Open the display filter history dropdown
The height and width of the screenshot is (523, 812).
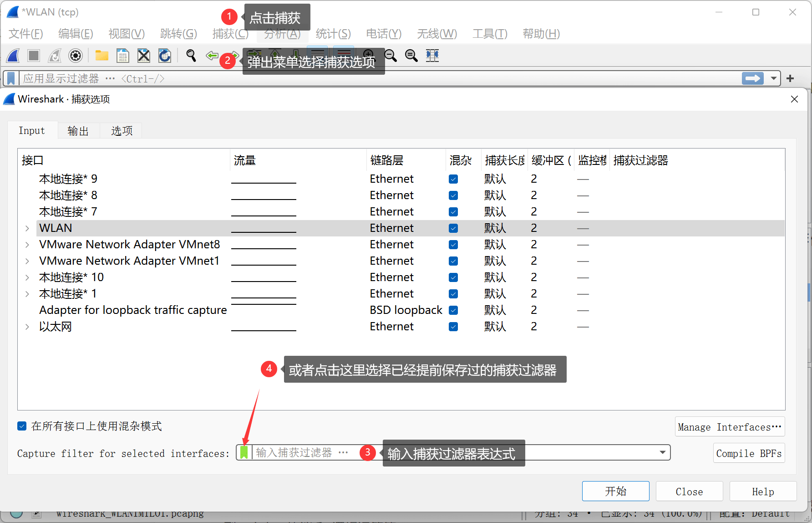pos(773,78)
